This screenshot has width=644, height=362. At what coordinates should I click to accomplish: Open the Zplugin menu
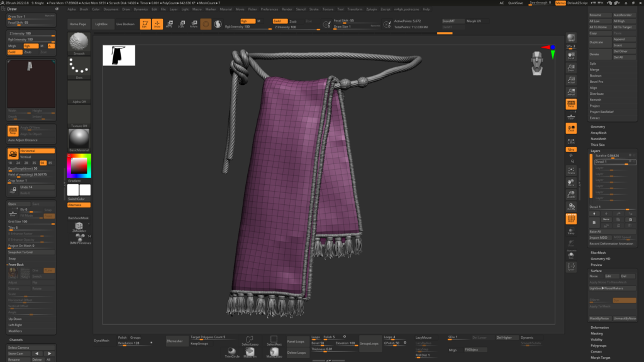pyautogui.click(x=372, y=9)
